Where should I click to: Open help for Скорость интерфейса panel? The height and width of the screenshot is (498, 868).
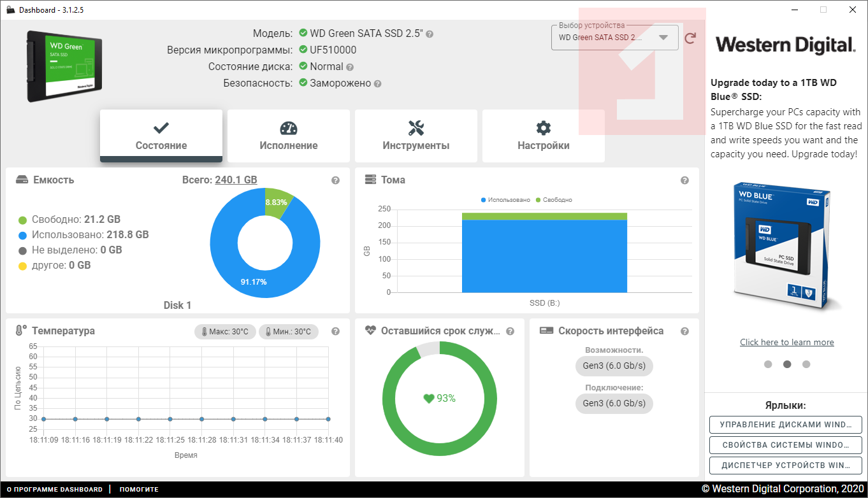[x=684, y=331]
